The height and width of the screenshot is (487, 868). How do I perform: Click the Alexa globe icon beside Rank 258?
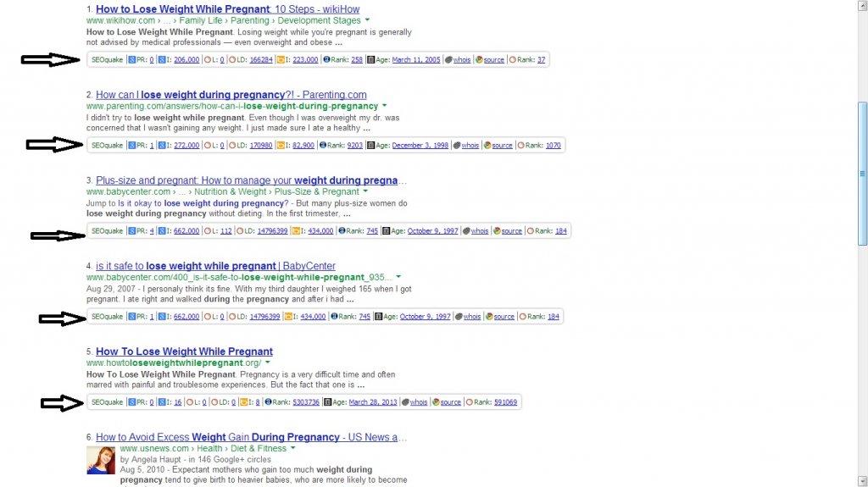[x=326, y=60]
